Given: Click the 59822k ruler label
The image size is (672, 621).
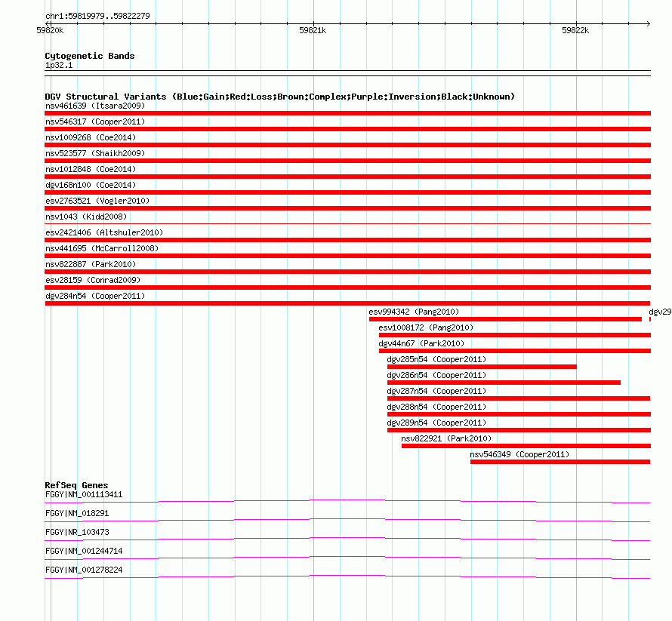Looking at the screenshot, I should point(575,30).
